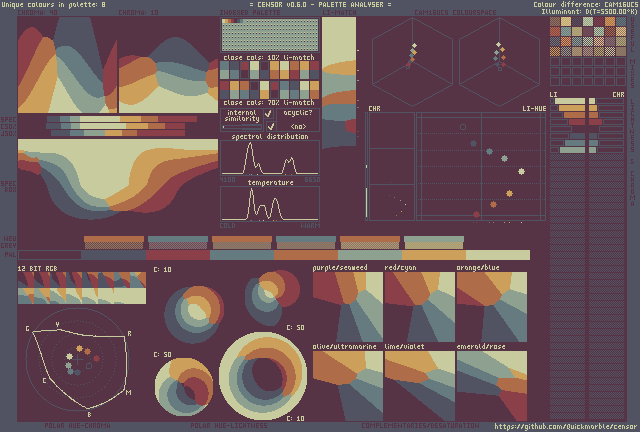This screenshot has width=640, height=432.
Task: Click the 'temperature' caption
Action: pyautogui.click(x=271, y=183)
